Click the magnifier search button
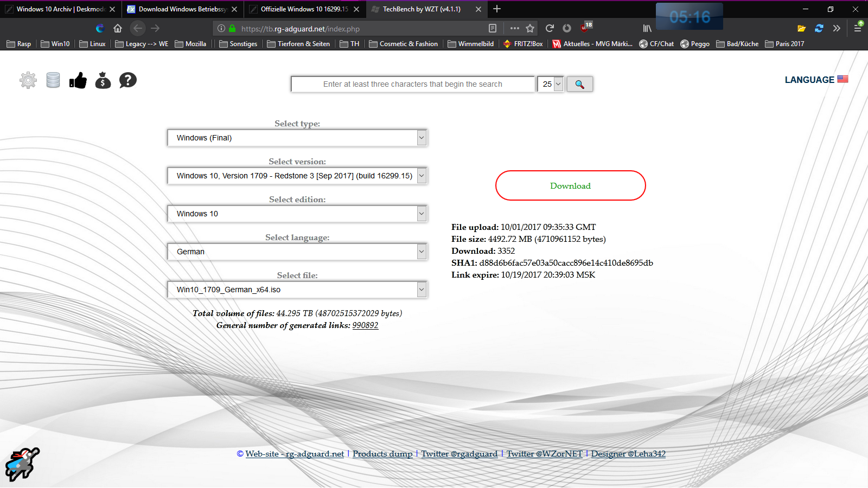Viewport: 868px width, 488px height. pyautogui.click(x=580, y=84)
